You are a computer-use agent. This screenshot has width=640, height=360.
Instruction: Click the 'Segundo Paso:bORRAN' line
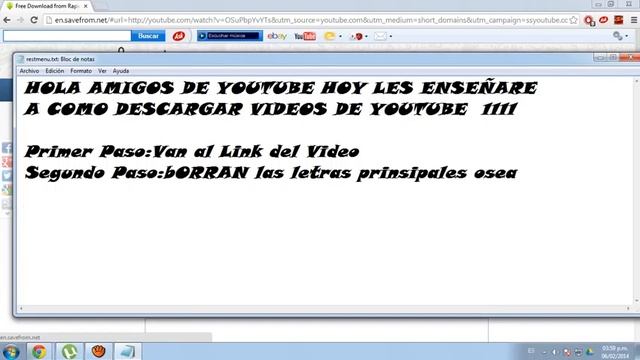tap(271, 173)
